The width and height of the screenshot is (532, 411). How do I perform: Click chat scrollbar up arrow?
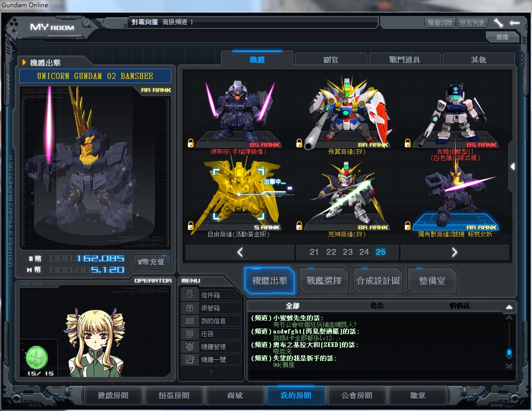pyautogui.click(x=509, y=318)
